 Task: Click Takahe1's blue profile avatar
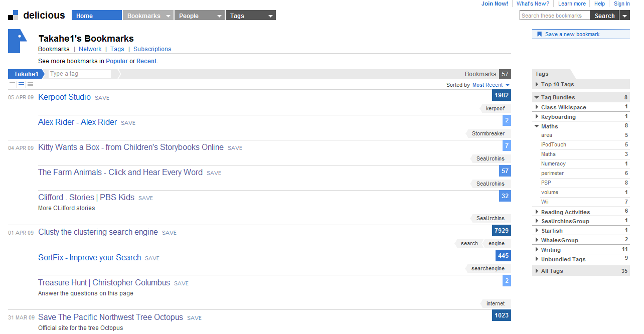(17, 41)
